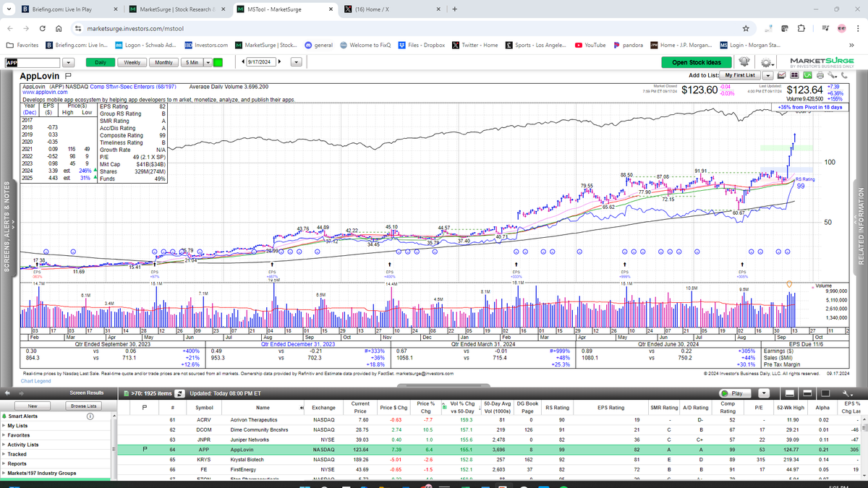Click the chart date input field
Viewport: 868px width, 488px height.
point(261,62)
